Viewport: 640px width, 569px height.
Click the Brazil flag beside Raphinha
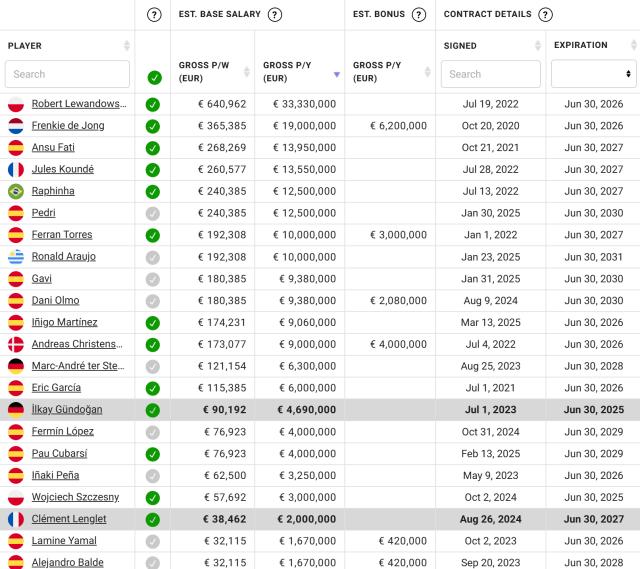tap(16, 191)
